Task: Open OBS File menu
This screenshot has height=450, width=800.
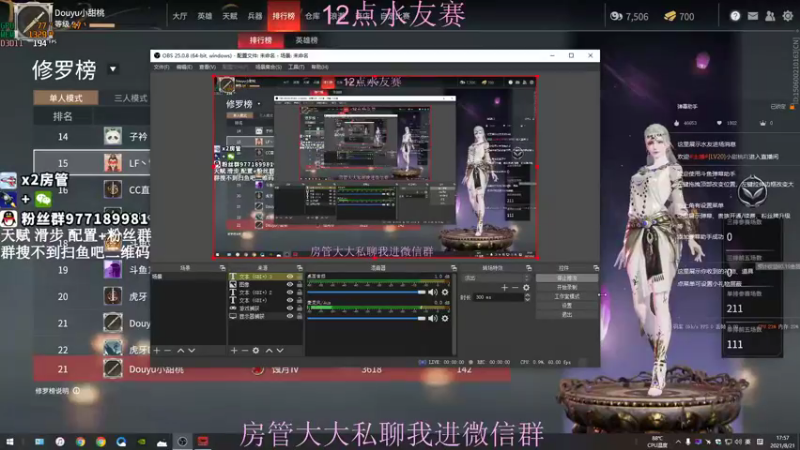Action: tap(161, 67)
